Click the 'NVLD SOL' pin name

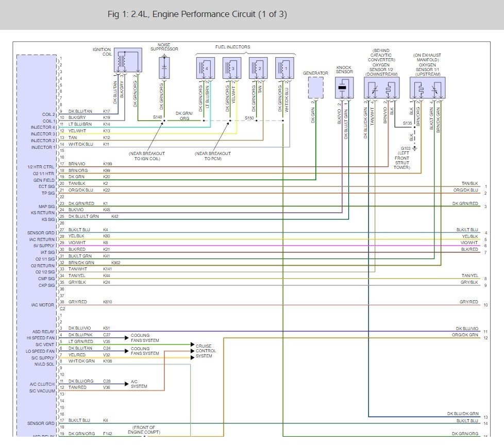[x=44, y=365]
